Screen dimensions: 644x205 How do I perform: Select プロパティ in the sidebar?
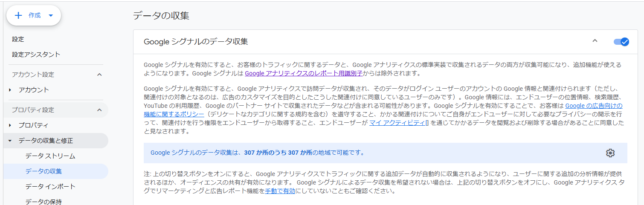[33, 125]
